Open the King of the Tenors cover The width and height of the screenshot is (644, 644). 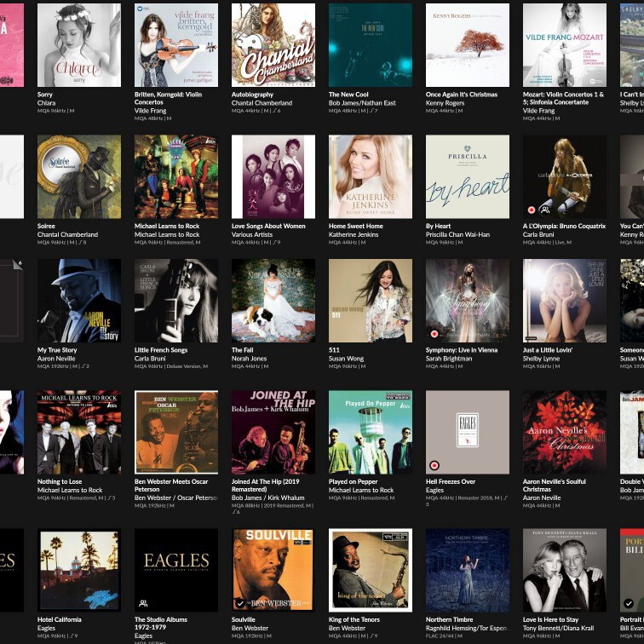click(371, 570)
